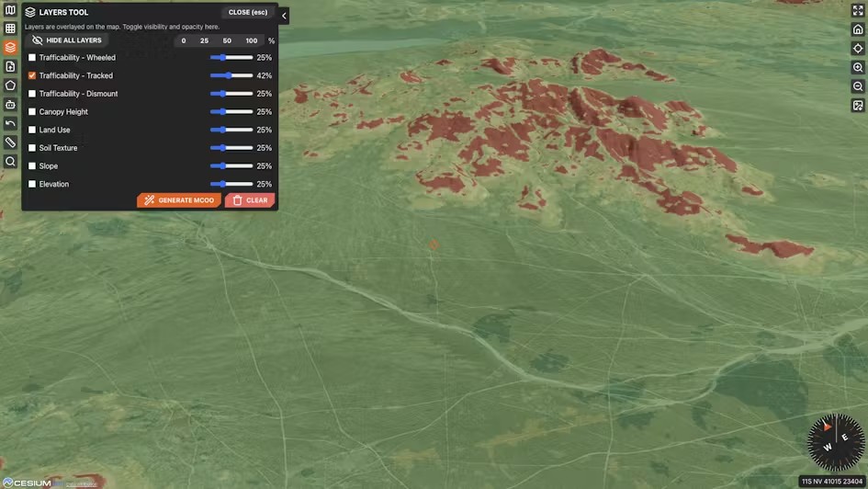Click the home view icon

pyautogui.click(x=858, y=29)
